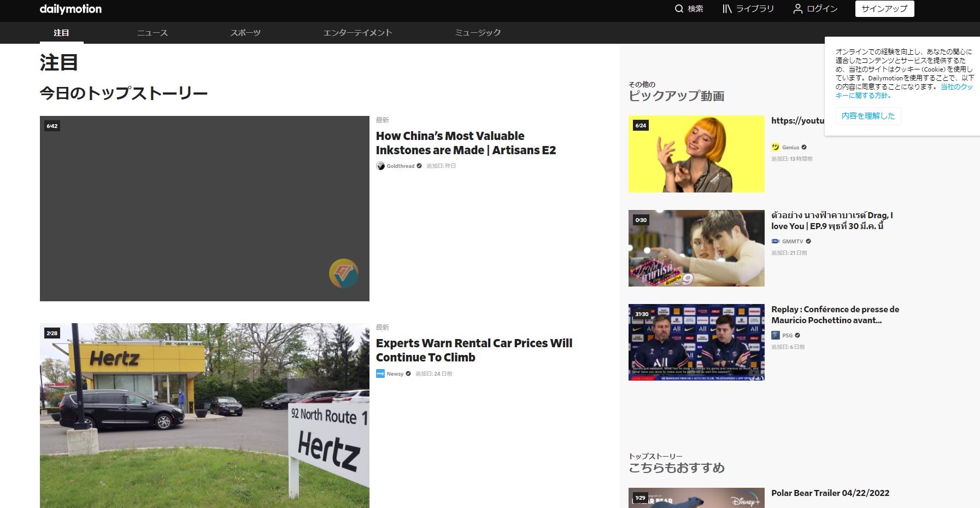The width and height of the screenshot is (980, 508).
Task: Click GMMTV verified badge
Action: point(808,242)
